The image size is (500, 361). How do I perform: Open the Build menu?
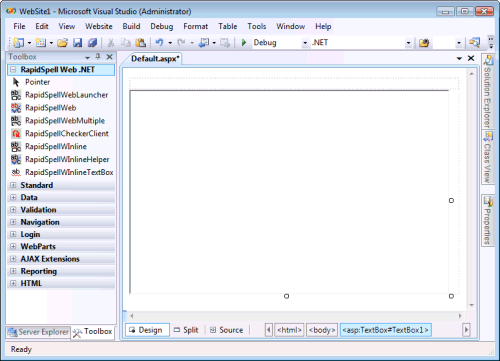(131, 26)
